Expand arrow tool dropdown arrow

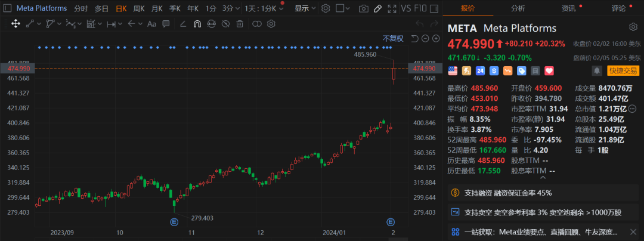pyautogui.click(x=141, y=24)
